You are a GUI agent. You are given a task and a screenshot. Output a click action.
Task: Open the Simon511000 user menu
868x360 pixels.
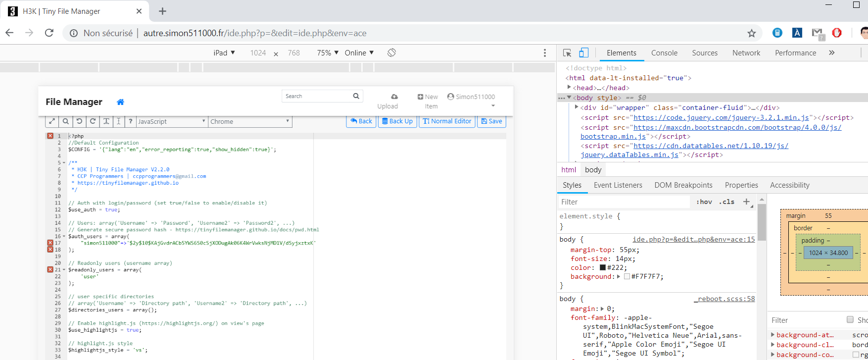coord(471,101)
